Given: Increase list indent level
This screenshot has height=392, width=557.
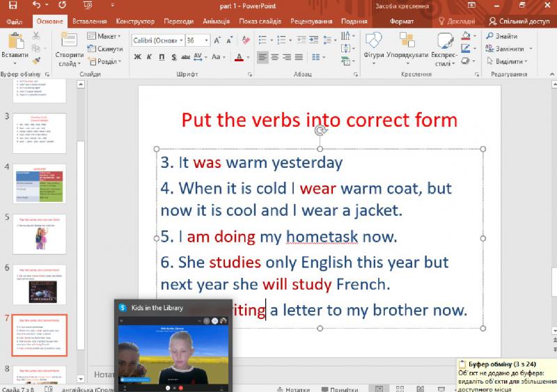Looking at the screenshot, I should point(314,40).
